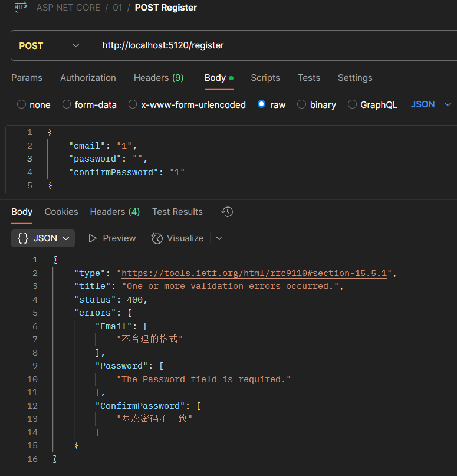Open the Scripts tab
The height and width of the screenshot is (476, 457).
265,78
